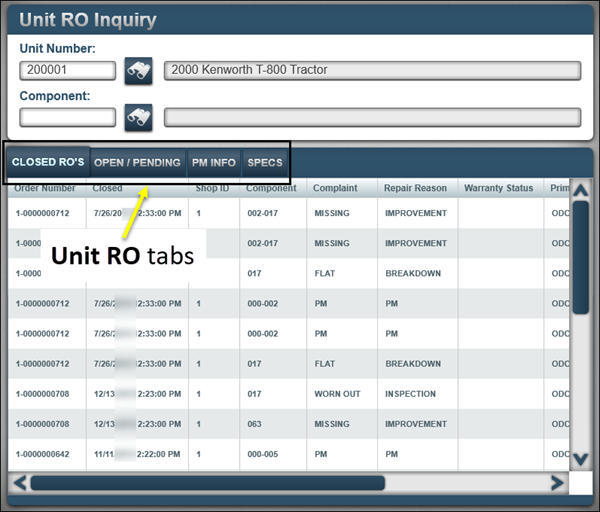
Task: Sort by Repair Reason column header
Action: point(415,188)
